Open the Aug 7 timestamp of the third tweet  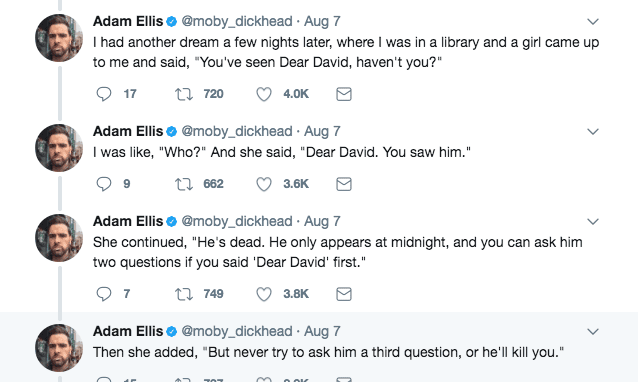[322, 221]
